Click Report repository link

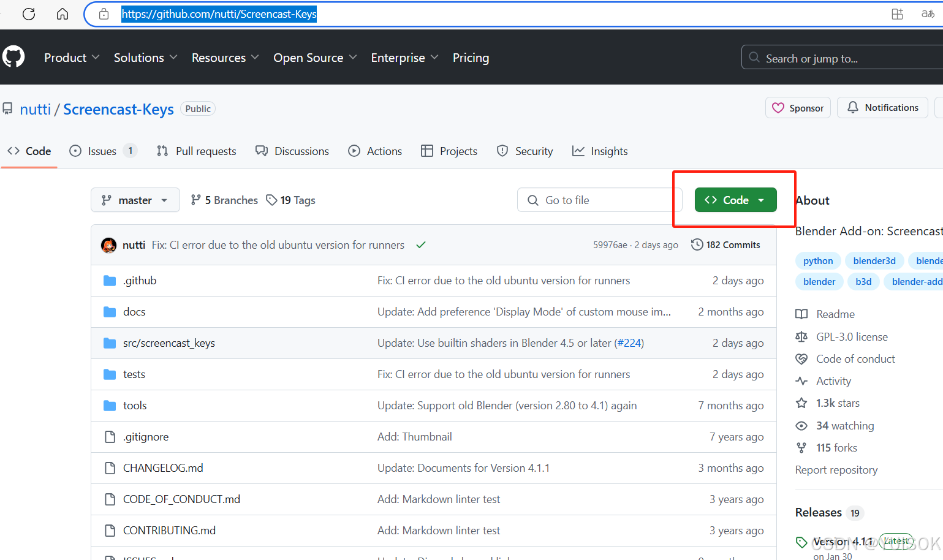tap(836, 470)
